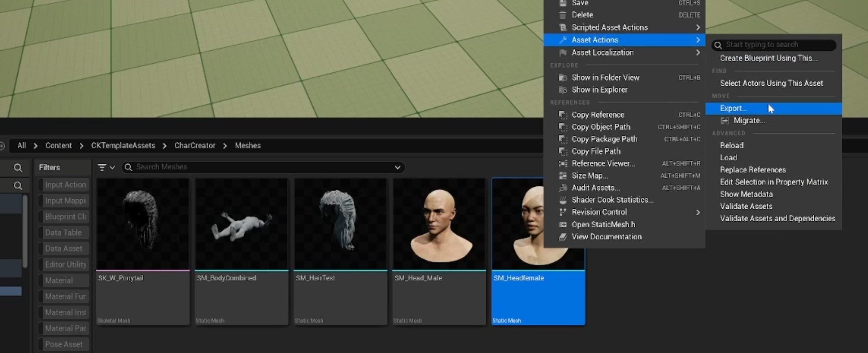This screenshot has width=868, height=353.
Task: Enable the Data Table filter
Action: (63, 233)
